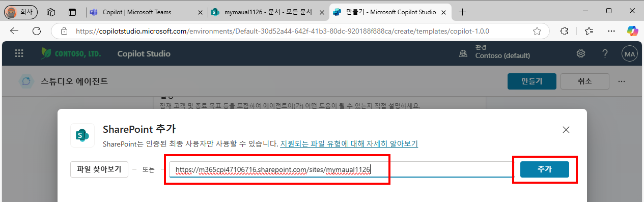The width and height of the screenshot is (644, 202).
Task: Bookmark this page with the star icon
Action: [x=537, y=31]
